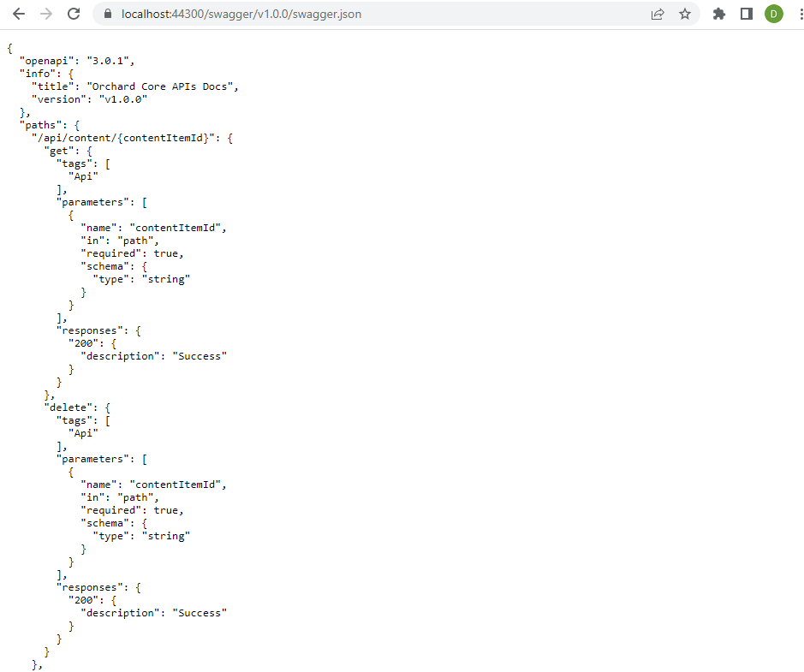Open the Extensions puzzle menu

coord(719,14)
